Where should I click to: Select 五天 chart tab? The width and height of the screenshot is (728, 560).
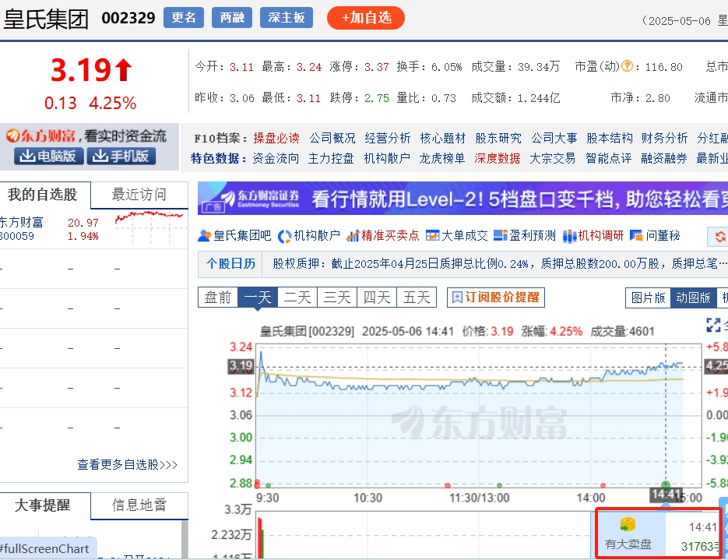tap(417, 298)
